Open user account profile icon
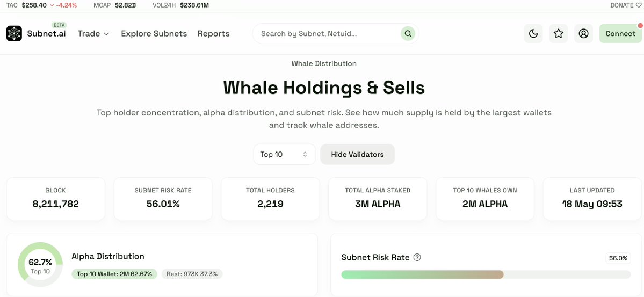The width and height of the screenshot is (644, 297). pyautogui.click(x=583, y=34)
